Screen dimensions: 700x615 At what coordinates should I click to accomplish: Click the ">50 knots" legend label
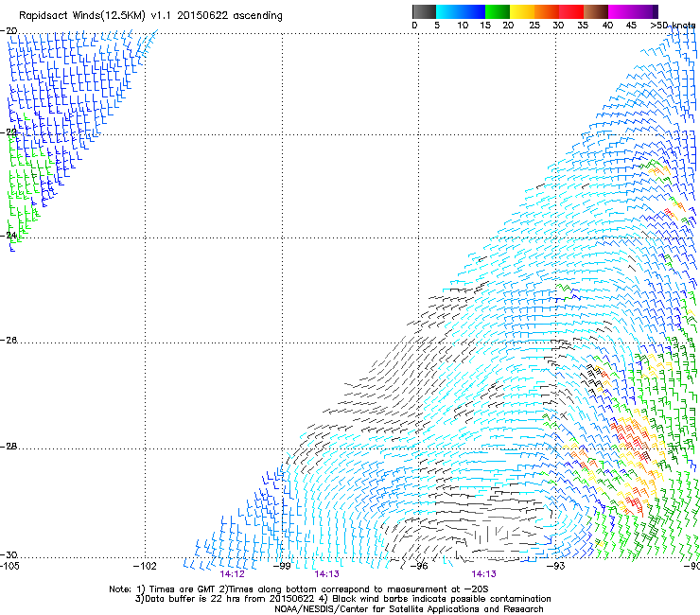tap(673, 26)
